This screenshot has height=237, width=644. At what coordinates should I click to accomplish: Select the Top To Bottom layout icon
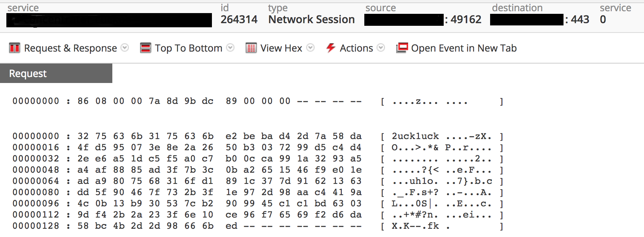145,48
